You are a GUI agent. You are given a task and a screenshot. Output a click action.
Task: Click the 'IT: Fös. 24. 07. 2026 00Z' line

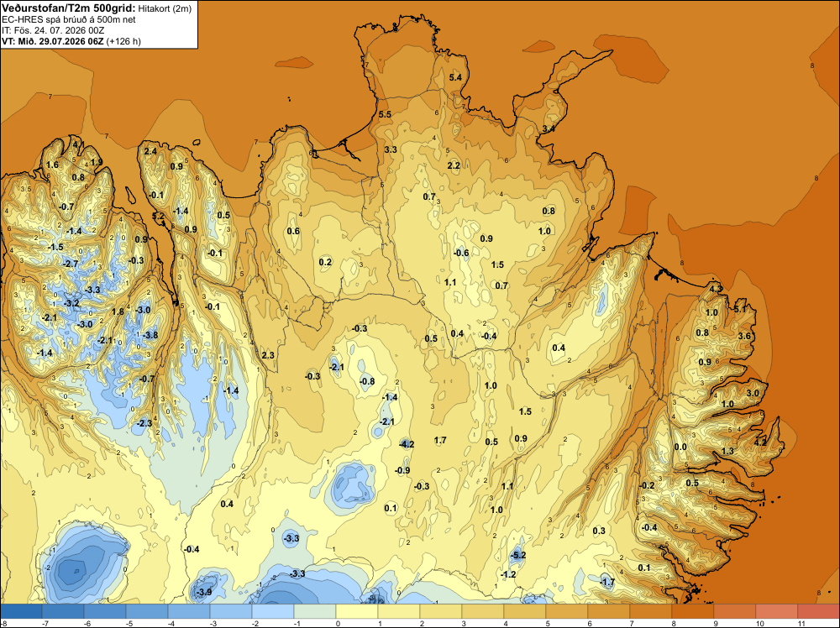tap(52, 30)
